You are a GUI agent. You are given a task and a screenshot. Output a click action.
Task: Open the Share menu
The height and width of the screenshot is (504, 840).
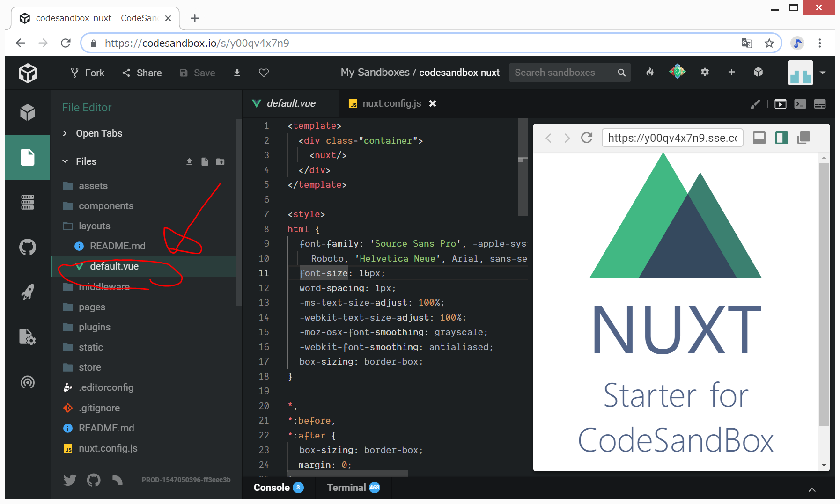click(x=142, y=73)
